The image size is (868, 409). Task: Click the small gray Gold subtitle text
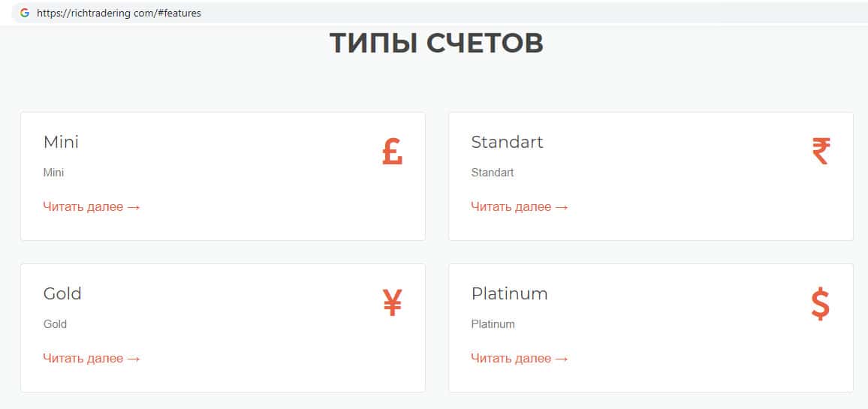click(x=55, y=324)
